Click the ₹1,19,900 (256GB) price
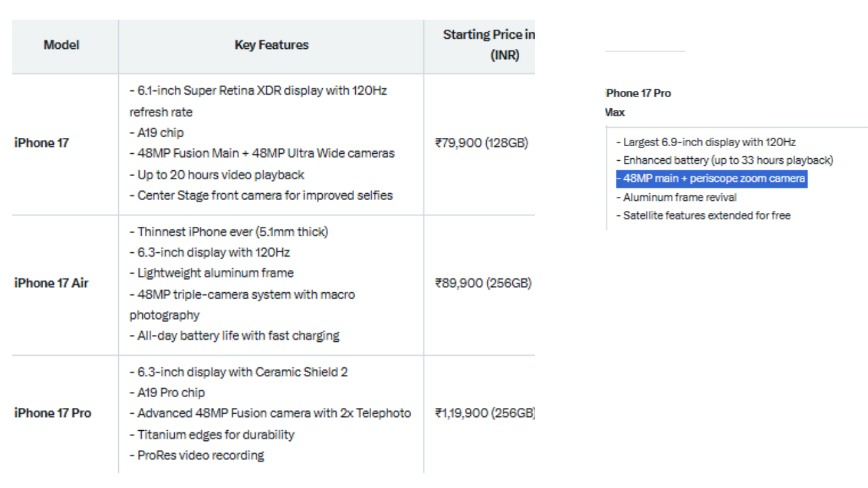 pyautogui.click(x=484, y=413)
